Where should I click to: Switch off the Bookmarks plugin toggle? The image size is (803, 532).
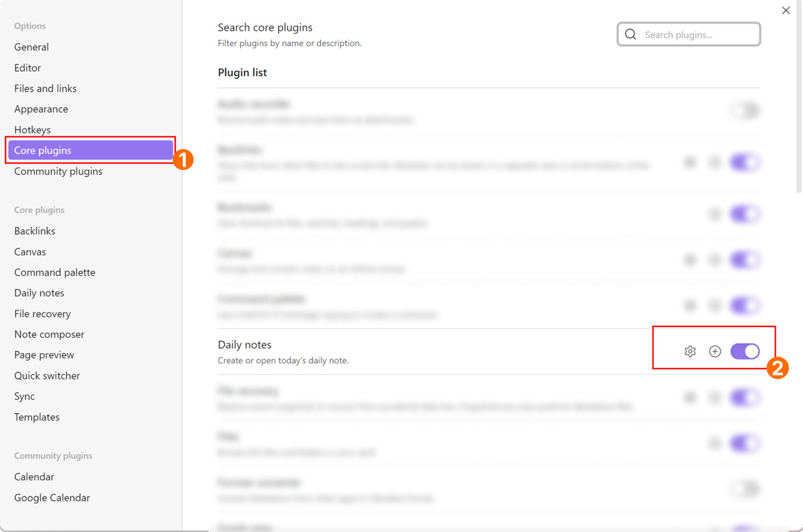[x=745, y=214]
